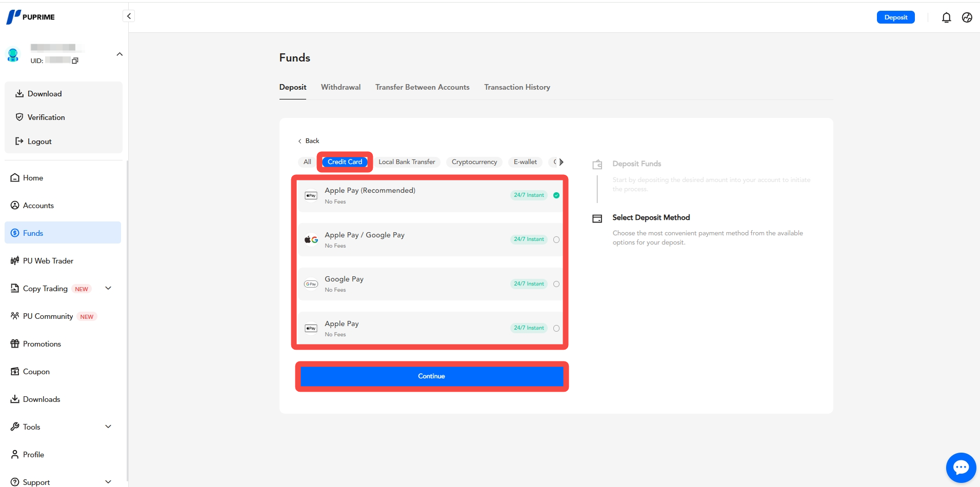
Task: Select Apple Pay / Google Pay radio button
Action: [x=556, y=239]
